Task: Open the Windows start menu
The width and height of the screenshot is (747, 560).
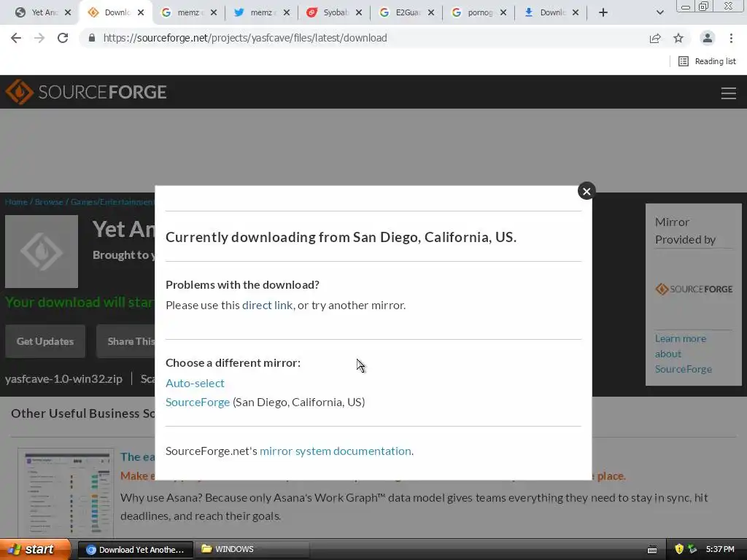Action: (35, 550)
